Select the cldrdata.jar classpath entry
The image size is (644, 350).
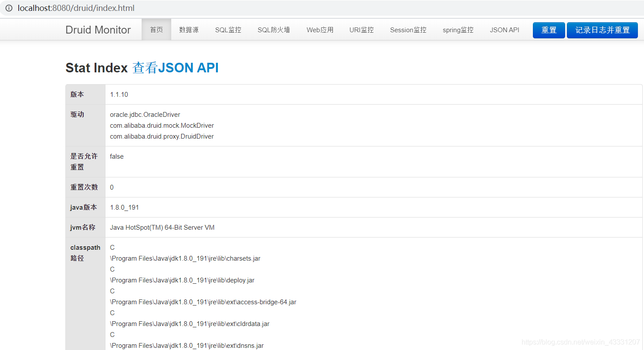tap(190, 324)
